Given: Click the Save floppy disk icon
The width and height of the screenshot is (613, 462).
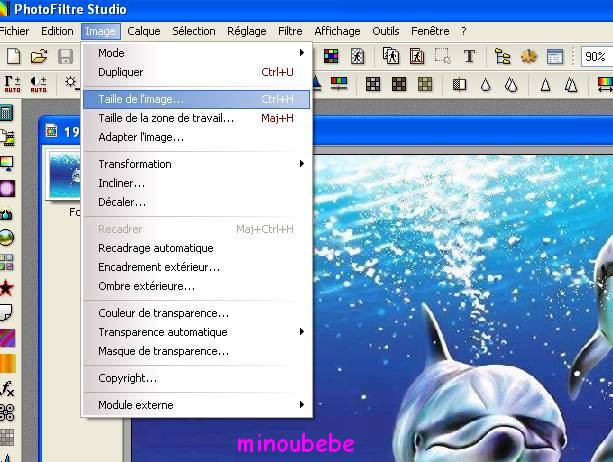Looking at the screenshot, I should (x=66, y=57).
